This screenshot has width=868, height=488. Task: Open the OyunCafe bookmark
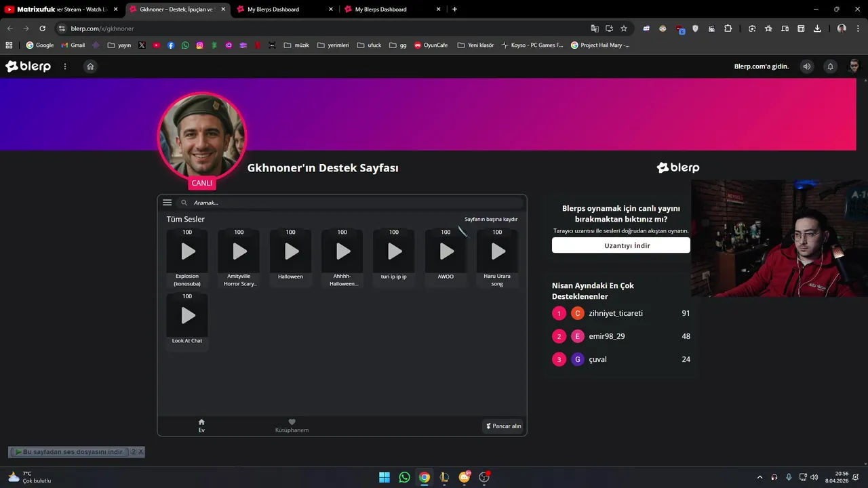pyautogui.click(x=431, y=45)
